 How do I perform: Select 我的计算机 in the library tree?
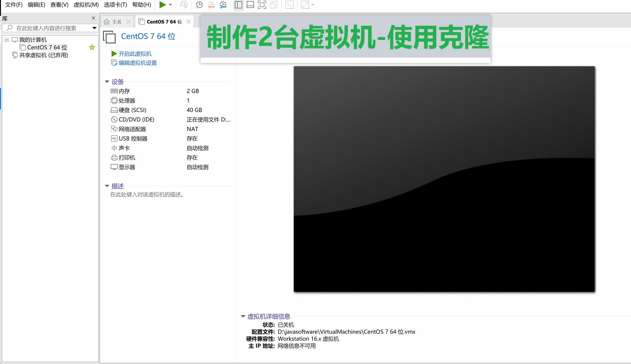click(33, 40)
